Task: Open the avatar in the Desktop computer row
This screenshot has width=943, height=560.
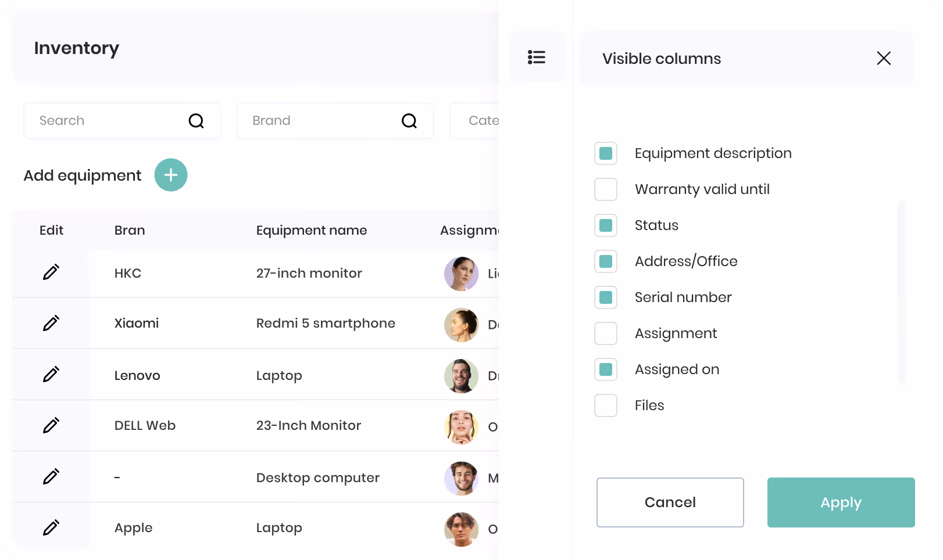Action: (461, 478)
